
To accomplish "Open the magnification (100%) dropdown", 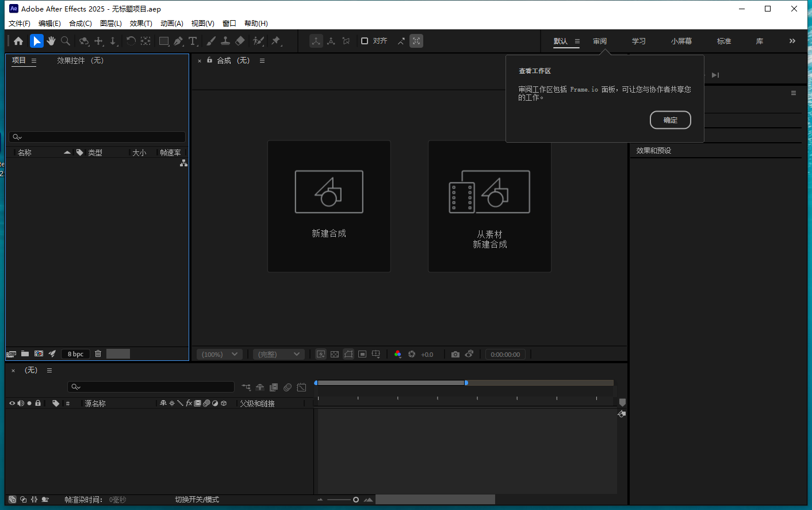I will click(220, 355).
